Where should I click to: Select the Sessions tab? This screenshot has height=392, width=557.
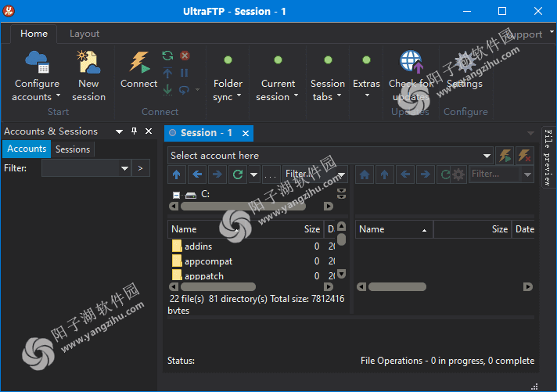[73, 149]
